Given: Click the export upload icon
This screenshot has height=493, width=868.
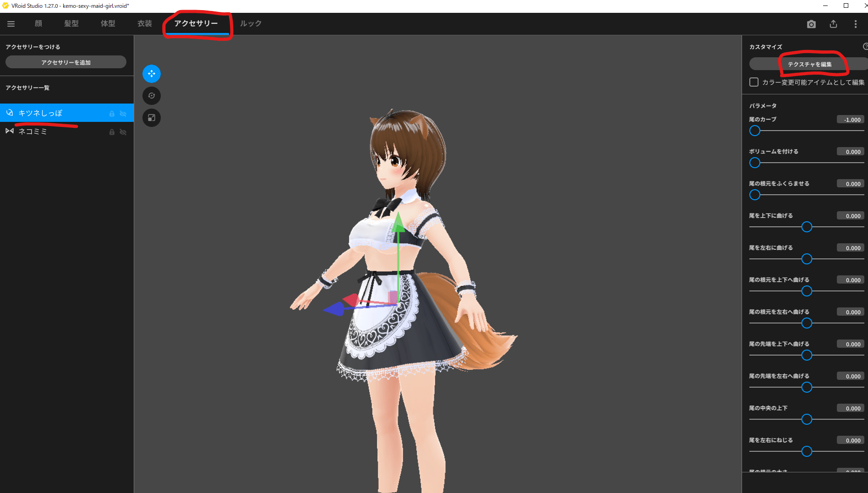Looking at the screenshot, I should click(x=833, y=24).
